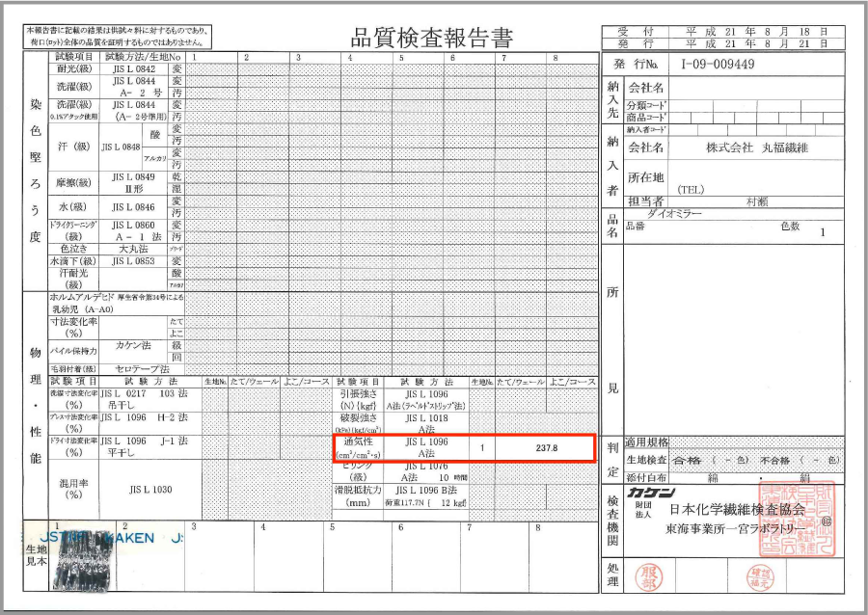
Task: Select the 添付白布 label
Action: click(x=646, y=477)
